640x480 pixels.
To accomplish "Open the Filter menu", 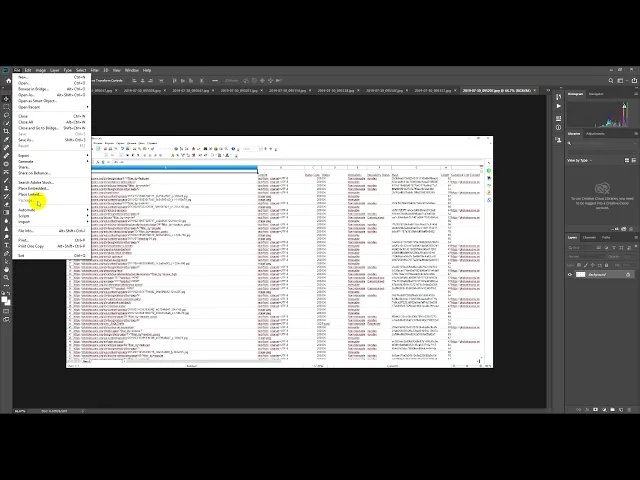I will (95, 70).
